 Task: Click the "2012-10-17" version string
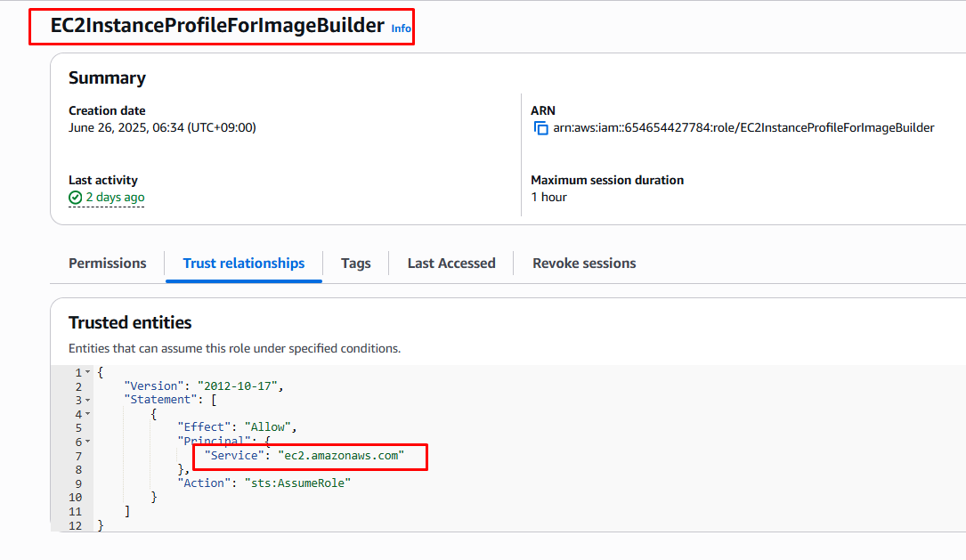click(239, 386)
